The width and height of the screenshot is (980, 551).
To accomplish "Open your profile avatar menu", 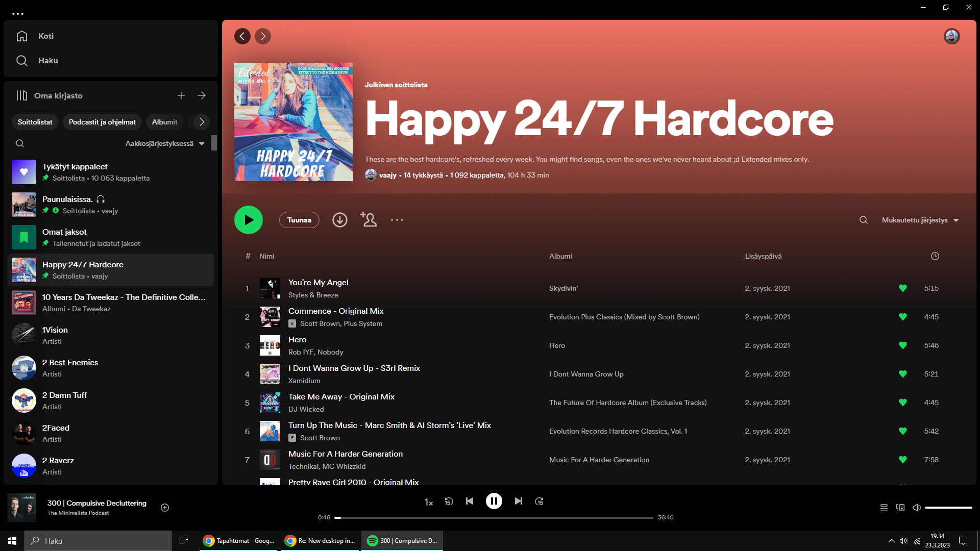I will pyautogui.click(x=952, y=36).
